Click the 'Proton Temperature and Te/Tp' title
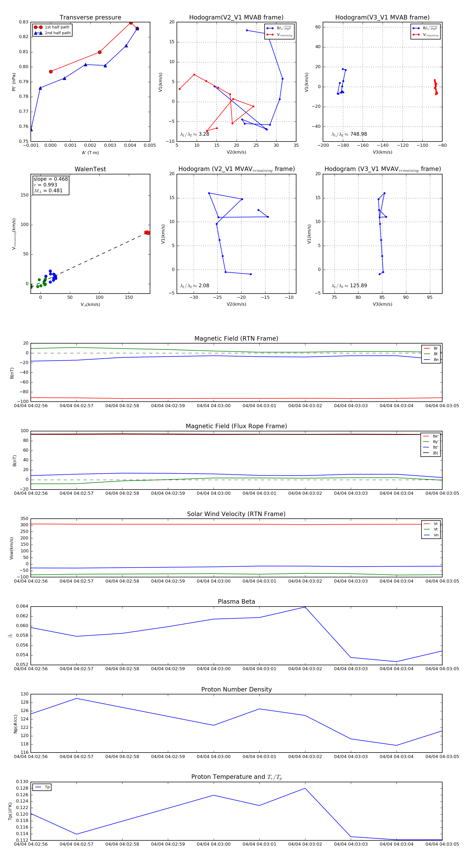The height and width of the screenshot is (868, 473). point(236,777)
